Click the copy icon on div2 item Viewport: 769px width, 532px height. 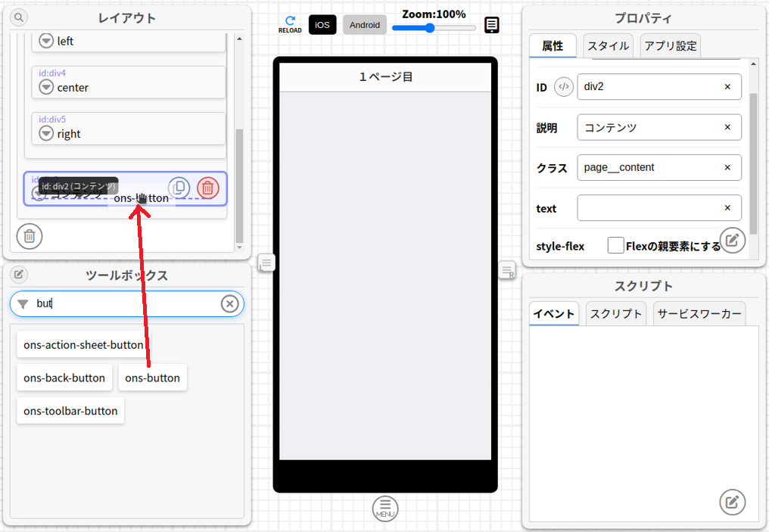[x=179, y=188]
